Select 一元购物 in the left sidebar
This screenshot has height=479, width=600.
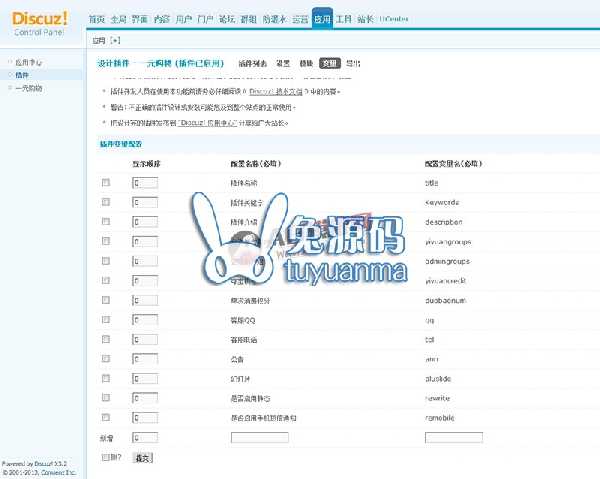click(29, 88)
